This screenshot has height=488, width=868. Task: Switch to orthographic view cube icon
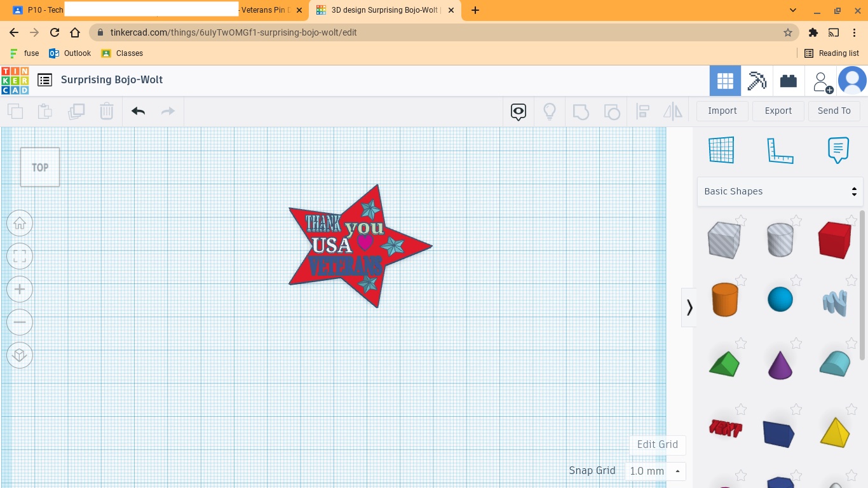coord(20,355)
